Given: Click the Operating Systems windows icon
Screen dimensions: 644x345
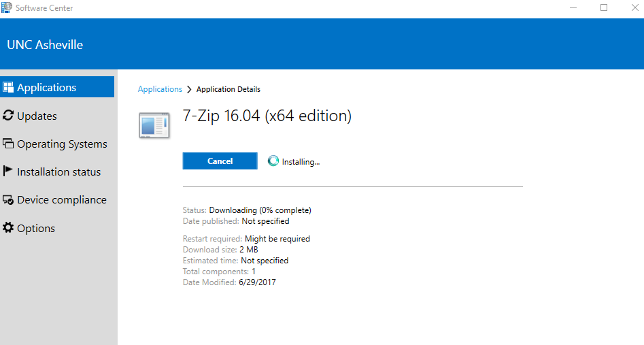Looking at the screenshot, I should tap(8, 144).
